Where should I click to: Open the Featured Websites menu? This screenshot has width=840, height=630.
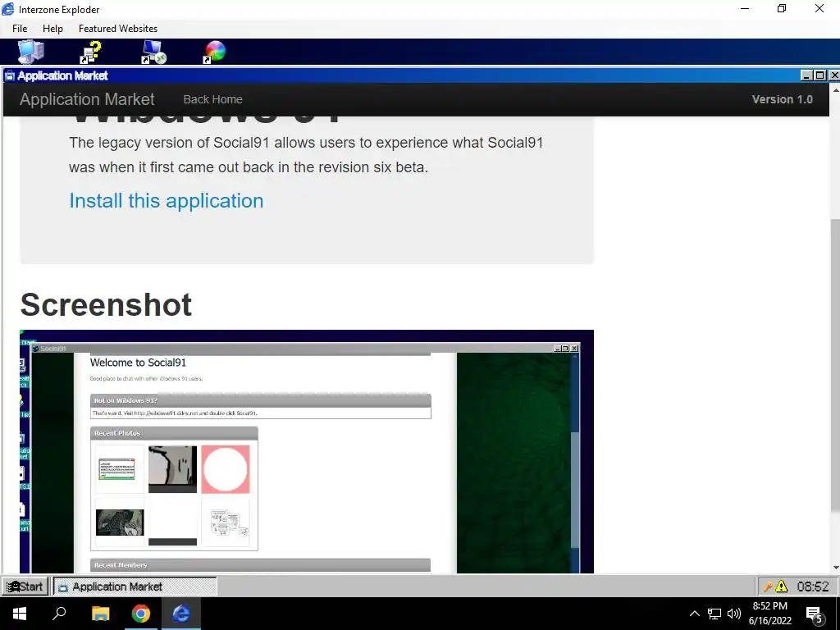118,29
